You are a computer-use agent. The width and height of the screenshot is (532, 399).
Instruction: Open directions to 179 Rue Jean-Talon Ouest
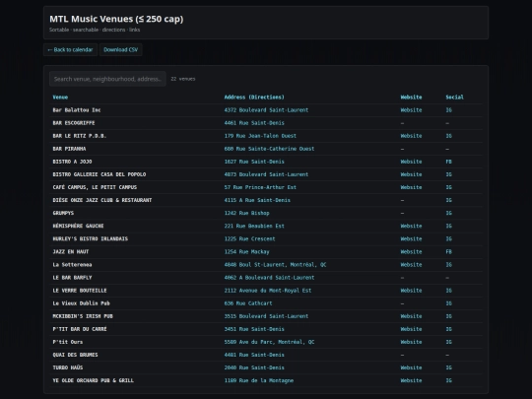[260, 136]
